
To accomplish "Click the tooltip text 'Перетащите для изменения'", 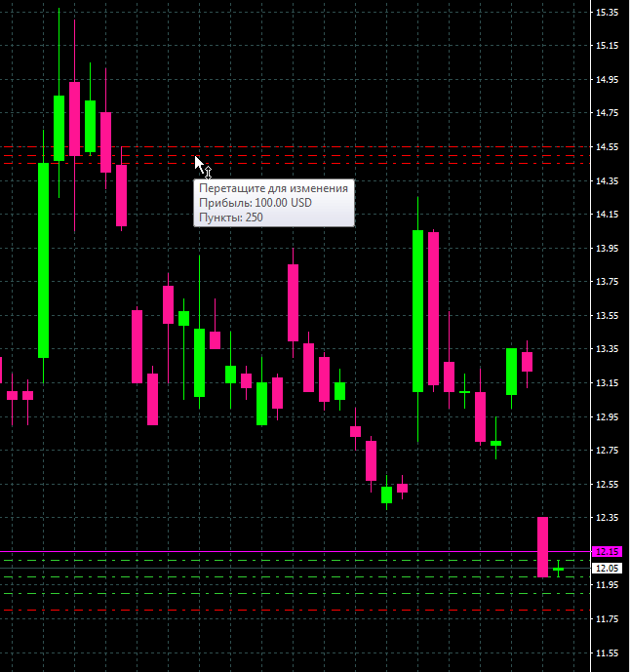I will [273, 188].
